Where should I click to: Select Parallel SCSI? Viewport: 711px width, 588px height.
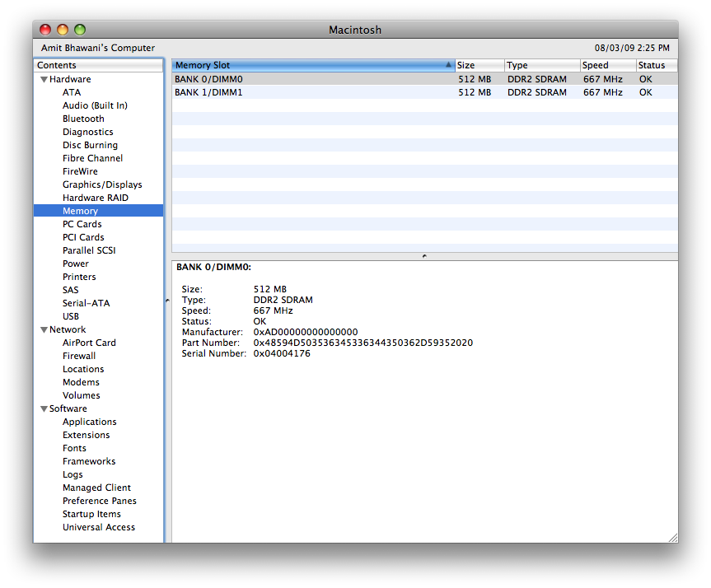tap(89, 250)
